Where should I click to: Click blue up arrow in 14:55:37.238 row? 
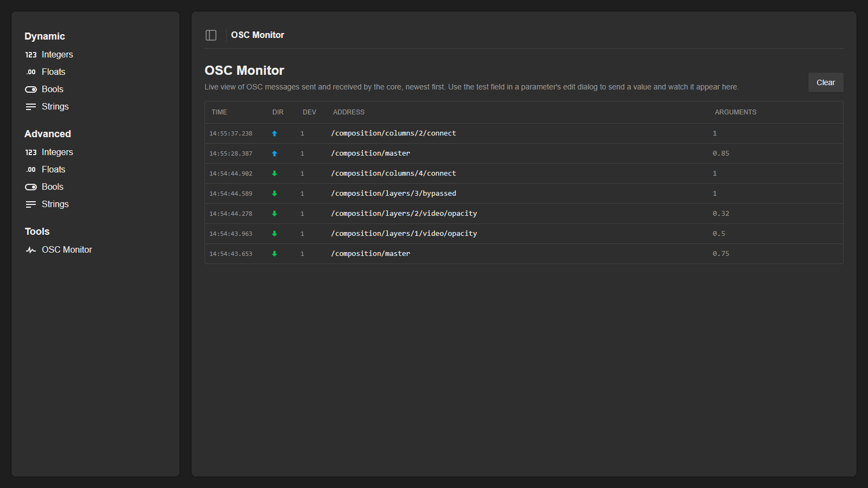[275, 133]
